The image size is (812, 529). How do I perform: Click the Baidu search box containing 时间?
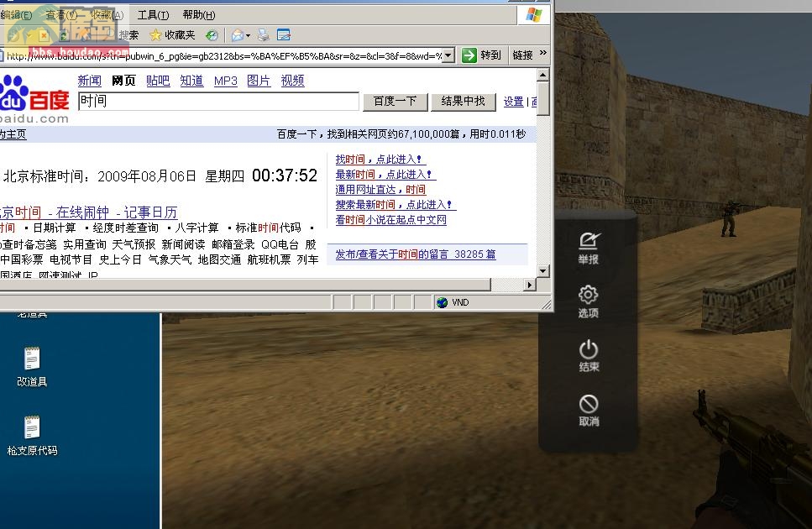tap(218, 101)
